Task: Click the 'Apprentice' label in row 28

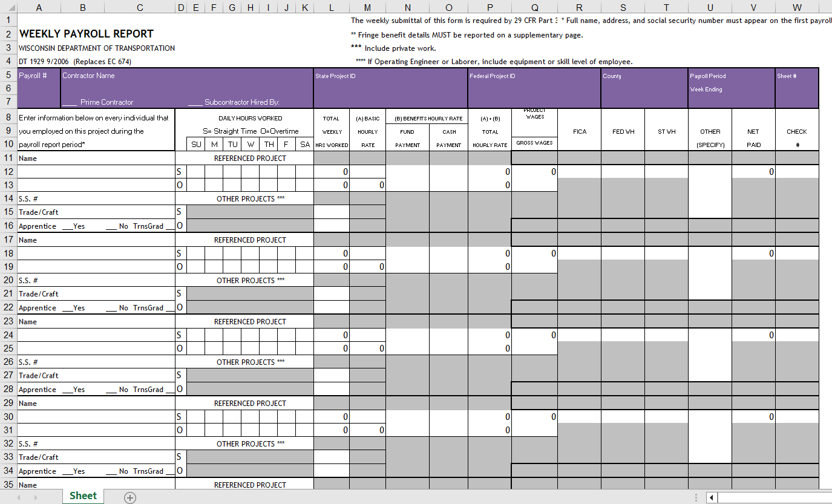Action: pyautogui.click(x=38, y=390)
